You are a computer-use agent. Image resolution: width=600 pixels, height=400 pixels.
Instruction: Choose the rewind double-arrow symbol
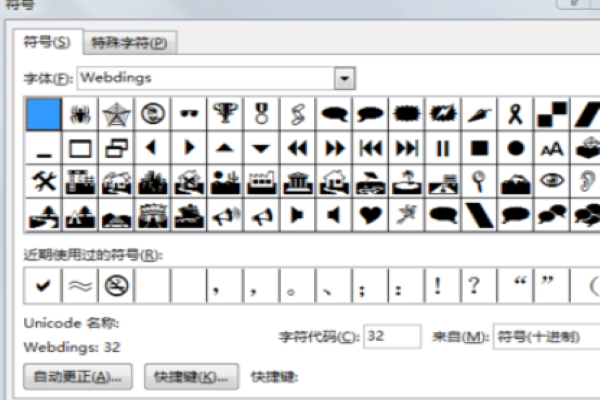pyautogui.click(x=298, y=149)
